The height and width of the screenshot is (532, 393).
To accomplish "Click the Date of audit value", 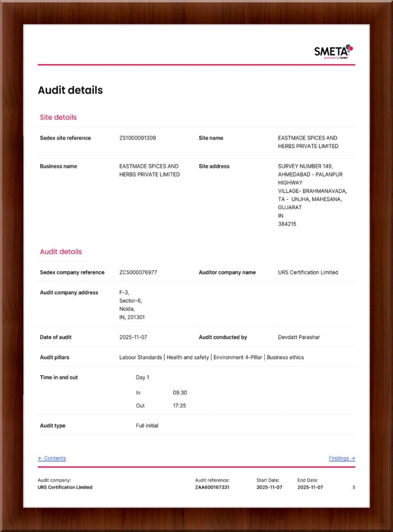I will coord(133,337).
